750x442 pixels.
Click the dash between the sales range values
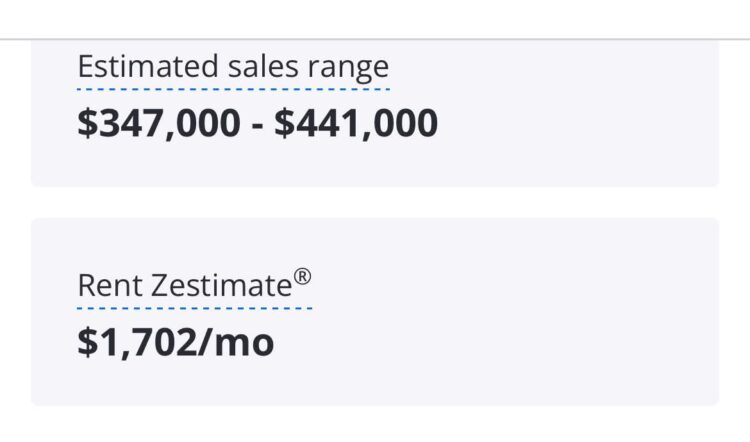click(257, 127)
